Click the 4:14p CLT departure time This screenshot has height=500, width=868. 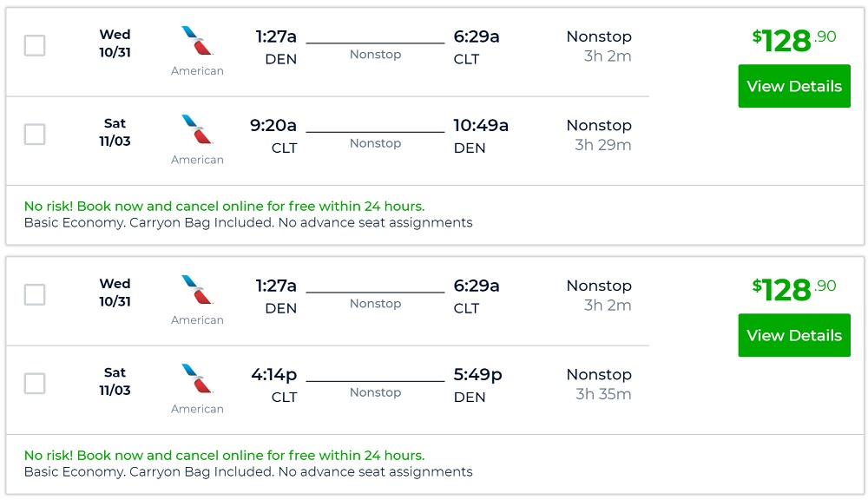273,374
